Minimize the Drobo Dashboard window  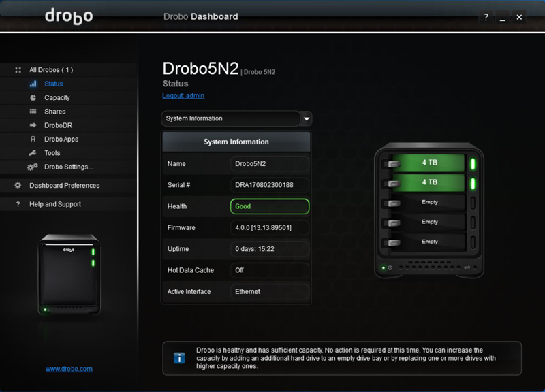coord(503,17)
